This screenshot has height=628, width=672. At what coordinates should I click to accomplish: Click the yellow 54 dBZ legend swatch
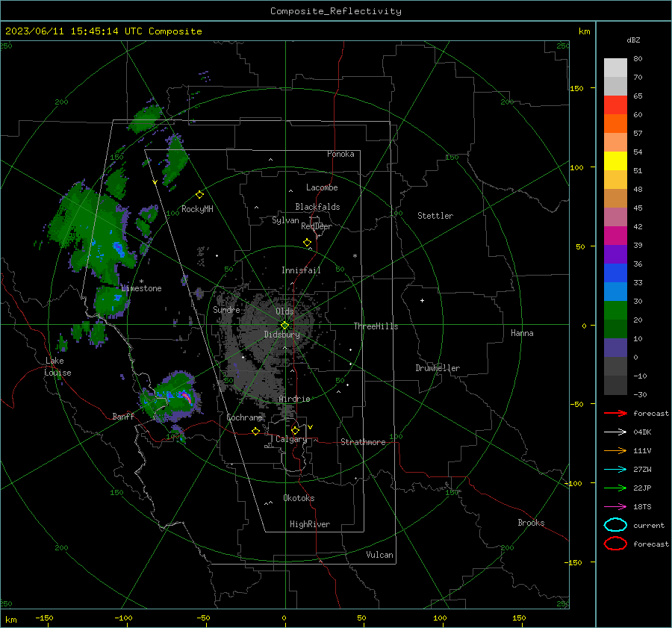615,161
